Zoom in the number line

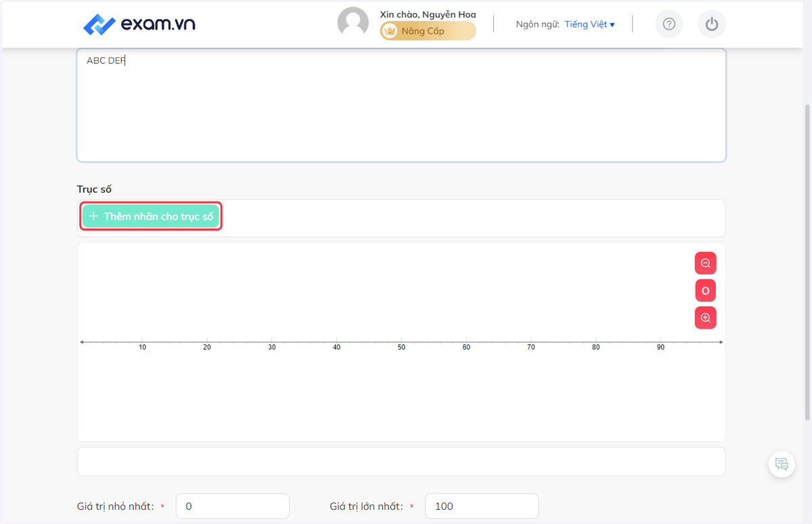click(x=706, y=318)
